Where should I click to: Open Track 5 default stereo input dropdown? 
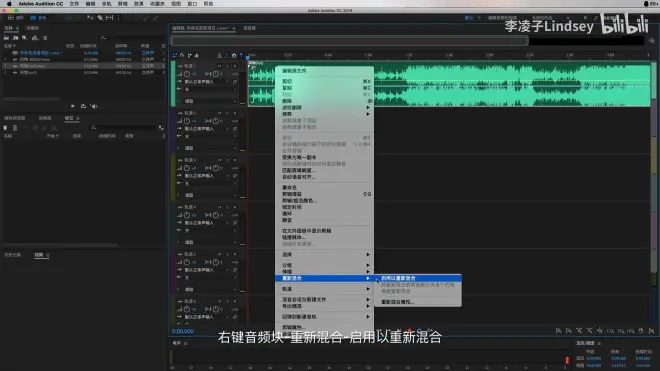click(x=207, y=270)
